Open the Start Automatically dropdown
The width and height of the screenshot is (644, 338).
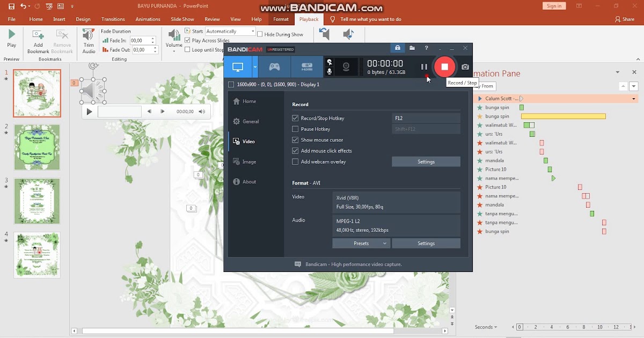pos(252,31)
